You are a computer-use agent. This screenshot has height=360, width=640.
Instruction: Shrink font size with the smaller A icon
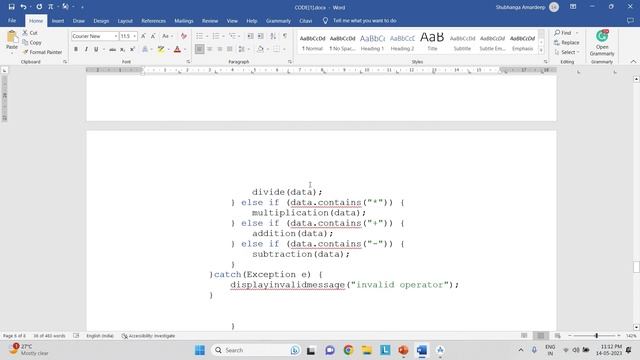[x=153, y=36]
